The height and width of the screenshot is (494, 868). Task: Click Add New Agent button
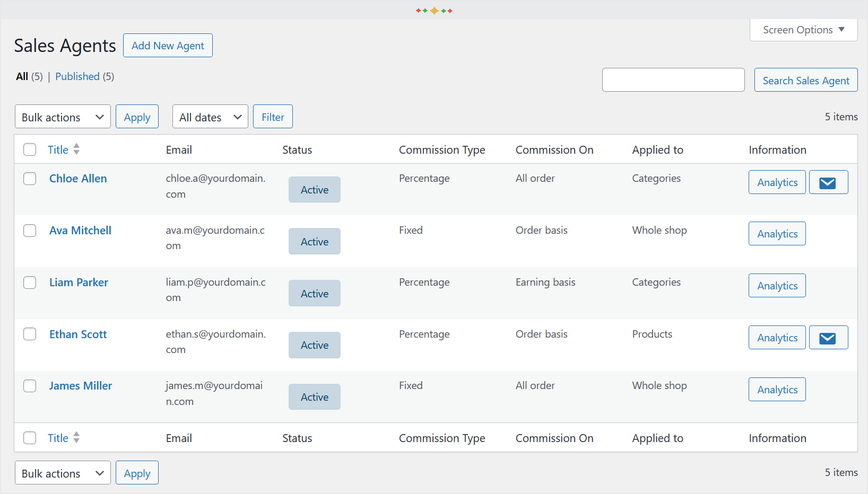coord(168,46)
